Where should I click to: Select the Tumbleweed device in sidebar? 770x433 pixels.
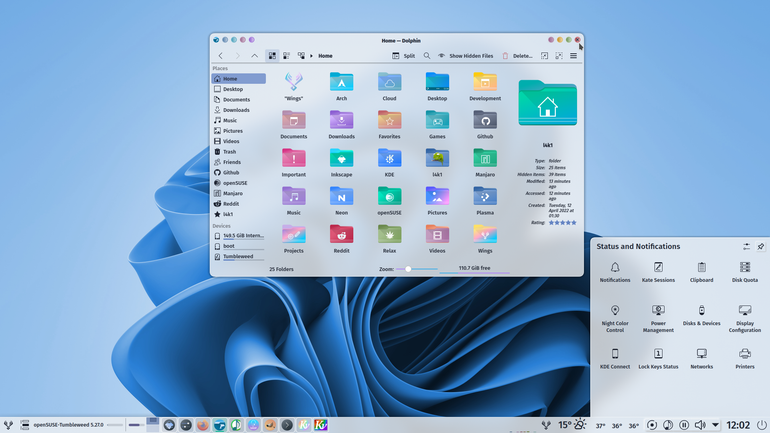(x=239, y=257)
